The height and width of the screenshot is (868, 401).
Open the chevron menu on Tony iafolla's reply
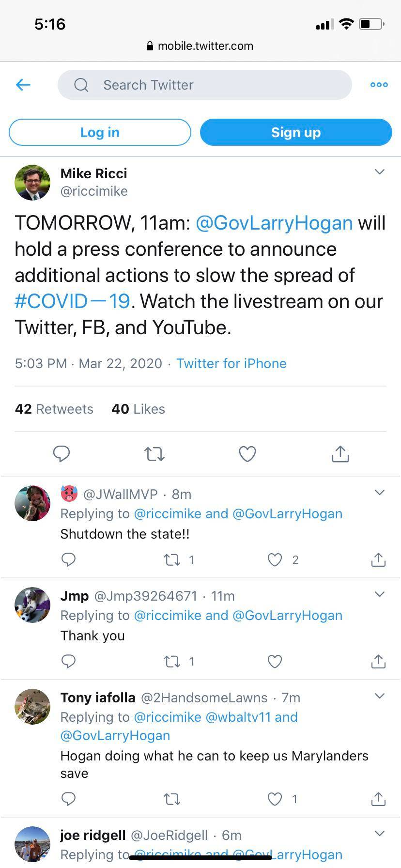click(380, 696)
